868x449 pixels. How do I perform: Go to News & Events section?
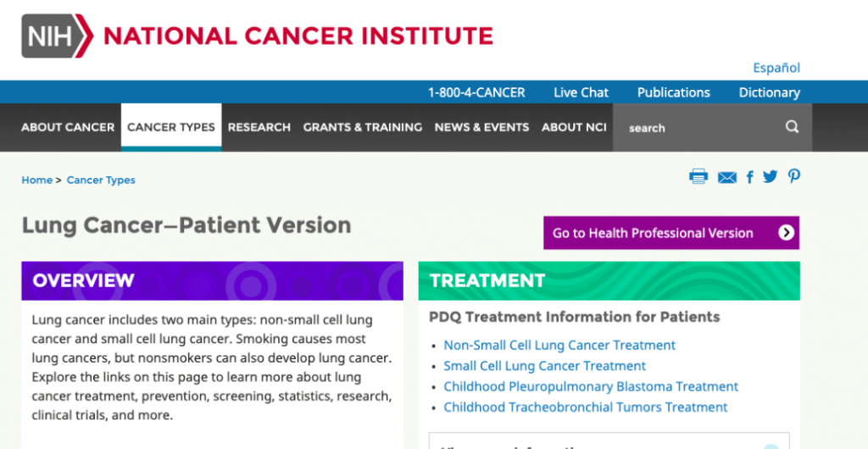point(481,127)
